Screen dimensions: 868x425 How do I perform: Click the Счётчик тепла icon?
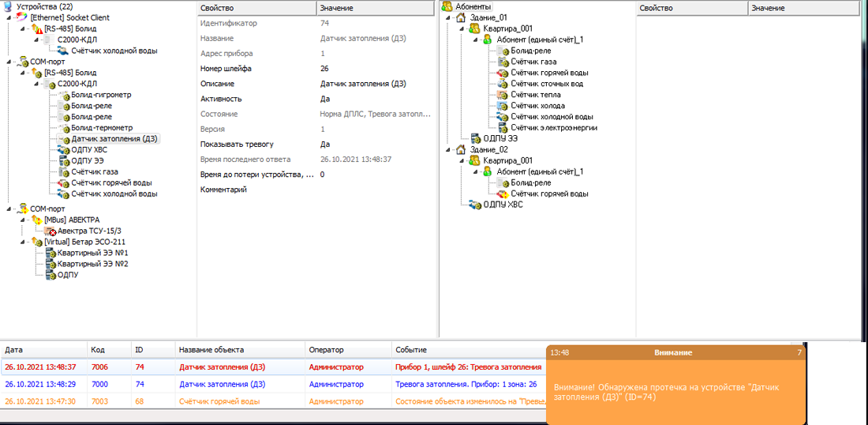coord(502,95)
